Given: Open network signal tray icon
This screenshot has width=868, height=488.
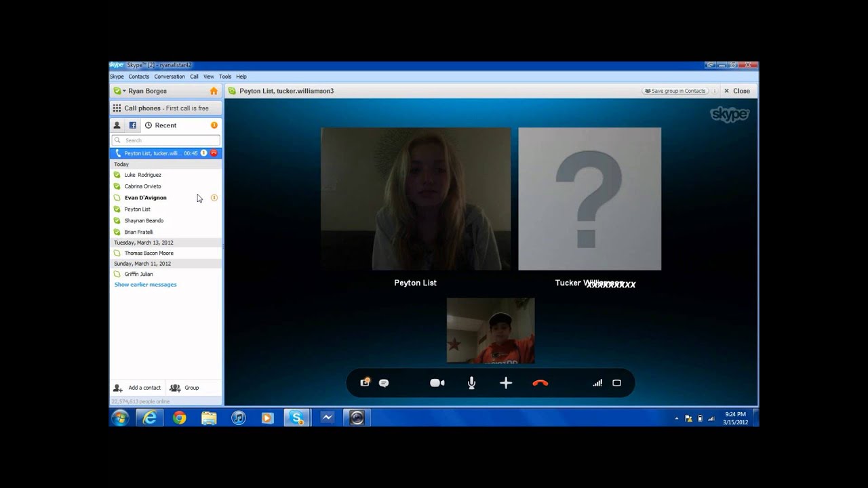Looking at the screenshot, I should tap(711, 419).
